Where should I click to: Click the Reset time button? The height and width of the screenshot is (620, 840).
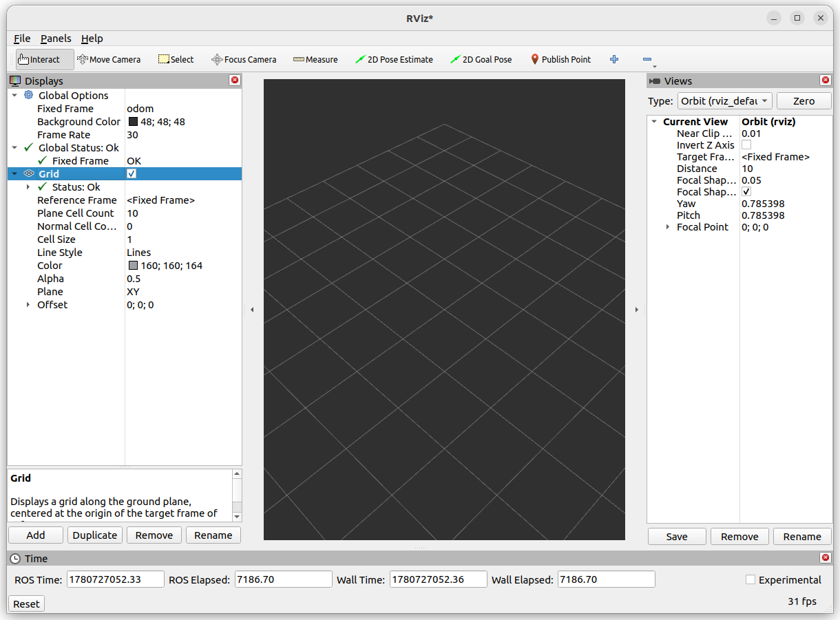[26, 603]
